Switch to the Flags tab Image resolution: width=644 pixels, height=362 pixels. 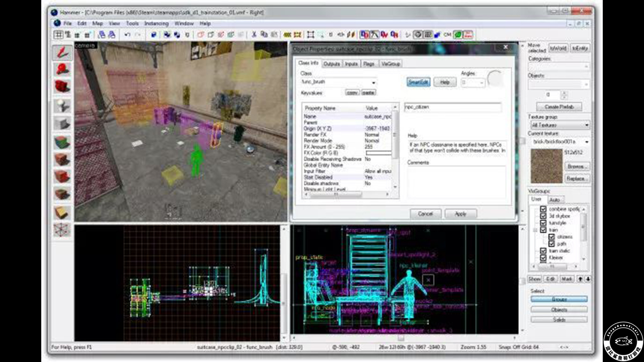click(369, 64)
